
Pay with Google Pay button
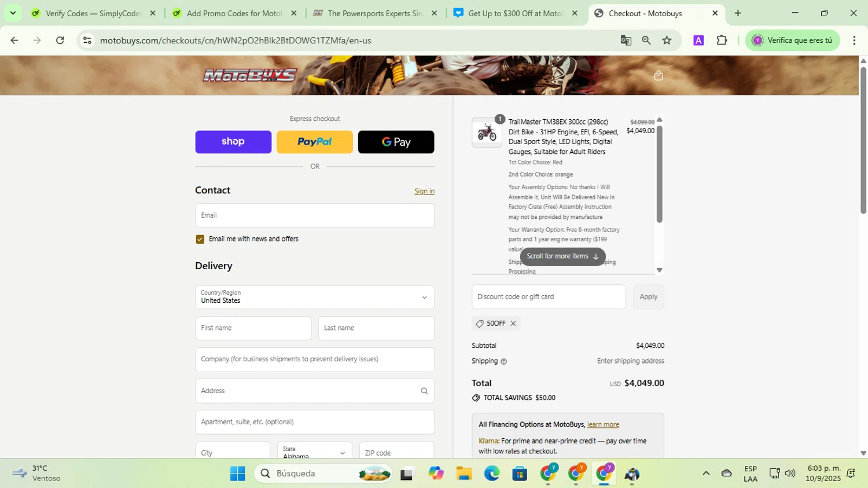396,142
